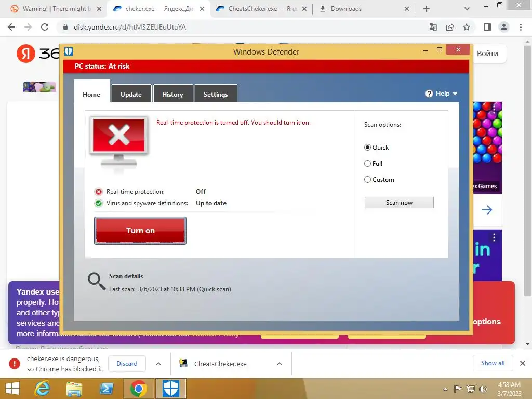Click the Windows Defender title shield icon
Screen dimensions: 532x399
(69, 51)
